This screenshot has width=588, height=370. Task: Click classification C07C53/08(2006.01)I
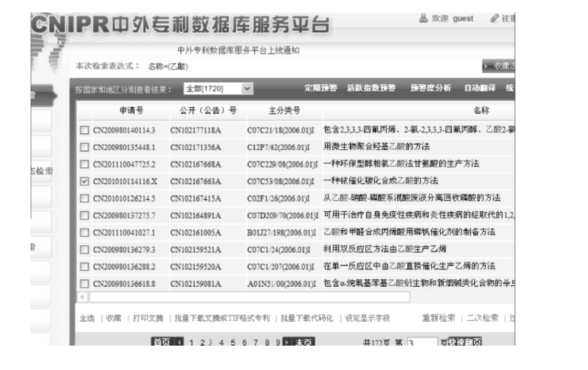click(281, 182)
